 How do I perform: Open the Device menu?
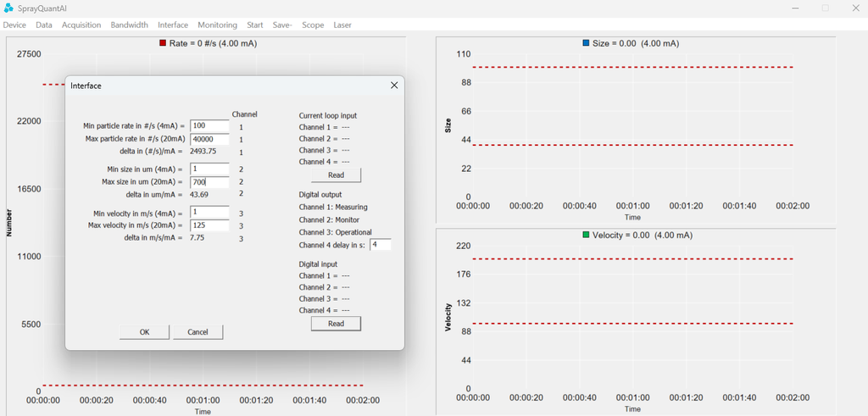(x=14, y=25)
